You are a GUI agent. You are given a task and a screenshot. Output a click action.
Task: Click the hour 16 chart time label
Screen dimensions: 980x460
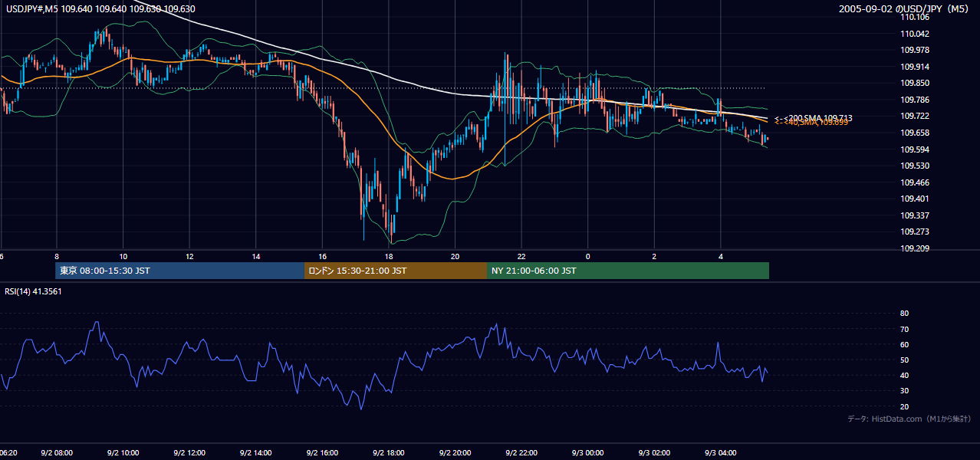point(323,256)
